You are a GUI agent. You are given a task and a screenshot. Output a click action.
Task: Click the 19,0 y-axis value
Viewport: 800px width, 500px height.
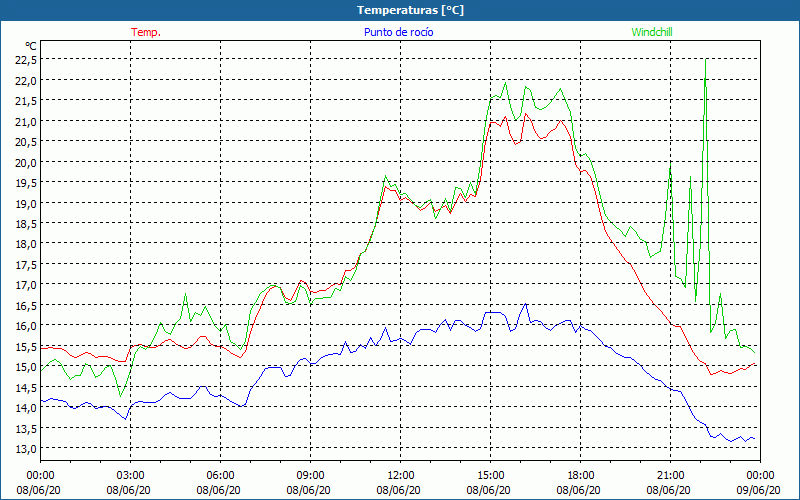point(26,203)
